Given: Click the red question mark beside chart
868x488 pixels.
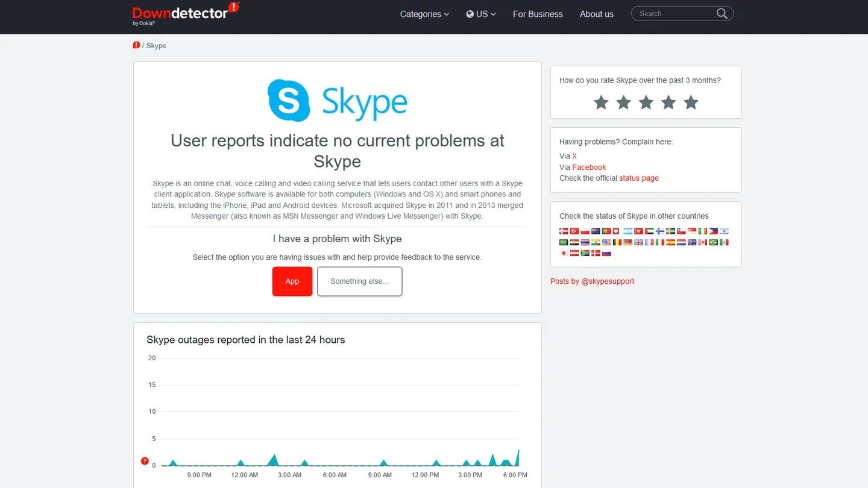Looking at the screenshot, I should tap(145, 461).
